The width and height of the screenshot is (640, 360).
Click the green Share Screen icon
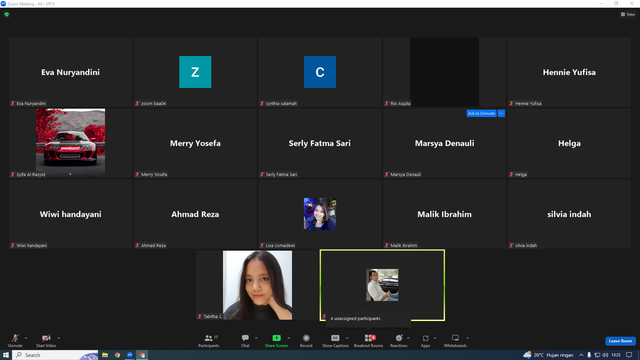tap(276, 338)
